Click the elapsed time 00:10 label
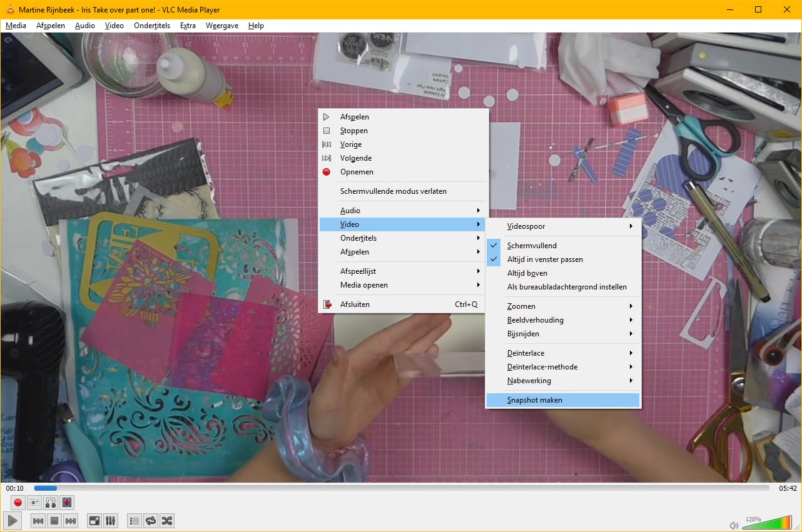 tap(15, 488)
